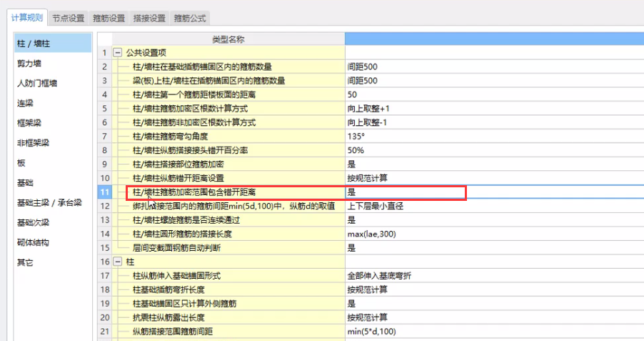Collapse the 柱 group in row 16
The image size is (644, 341).
click(x=117, y=262)
